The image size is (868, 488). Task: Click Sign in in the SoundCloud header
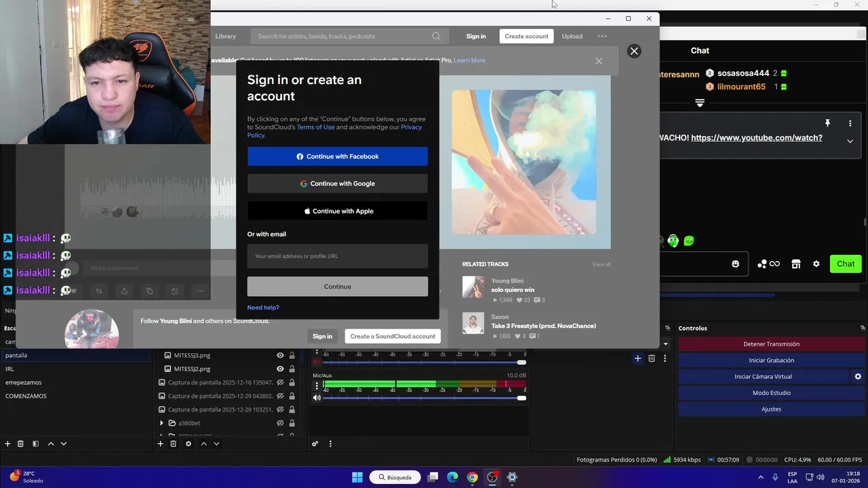tap(476, 37)
